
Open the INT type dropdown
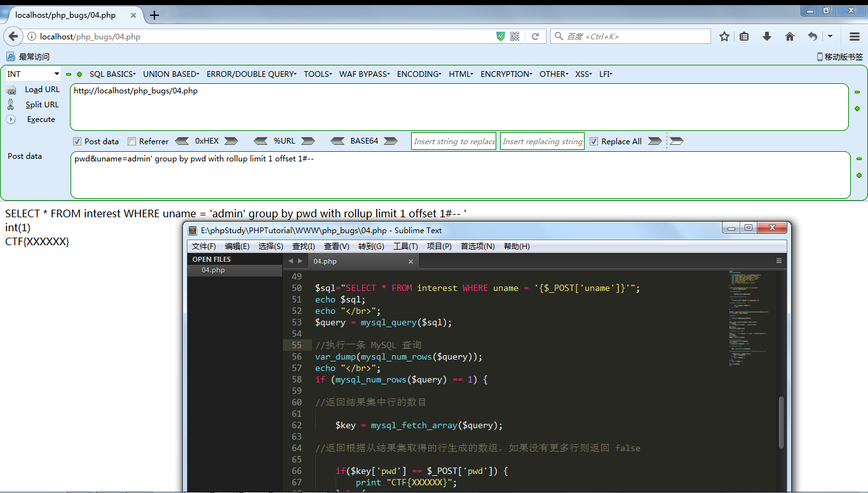coord(33,74)
